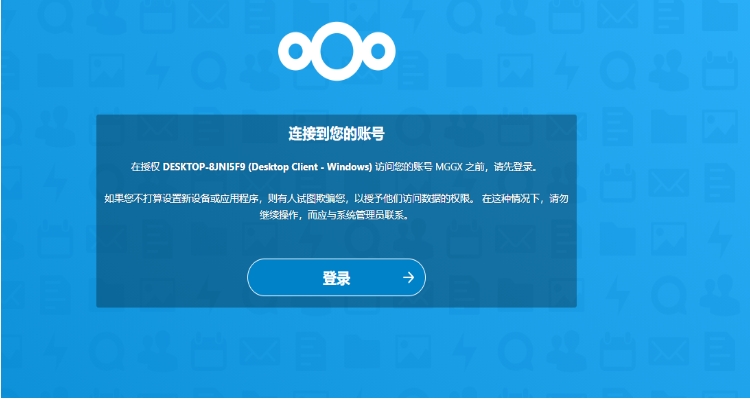Click the large center ring of Nextcloud logo
The height and width of the screenshot is (399, 750).
click(337, 51)
